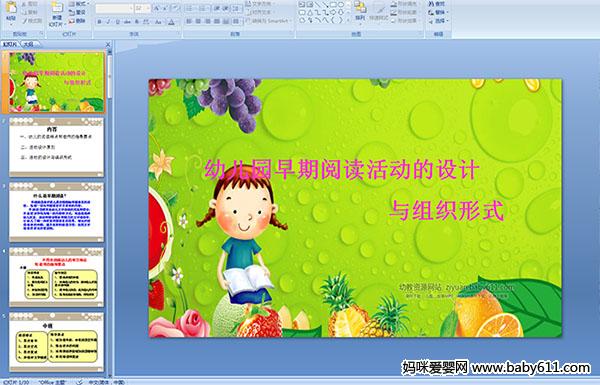Increase the list indent level
Image resolution: width=600 pixels, height=385 pixels.
226,8
